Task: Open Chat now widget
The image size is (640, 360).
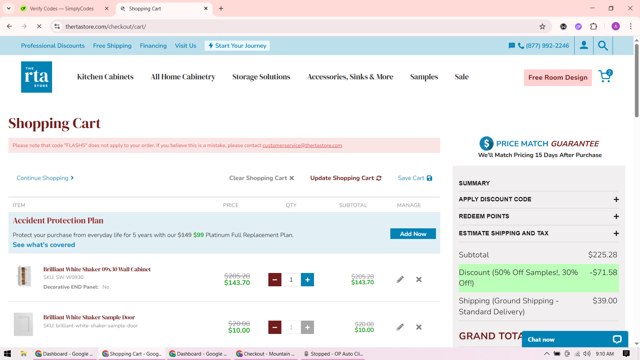Action: [574, 339]
